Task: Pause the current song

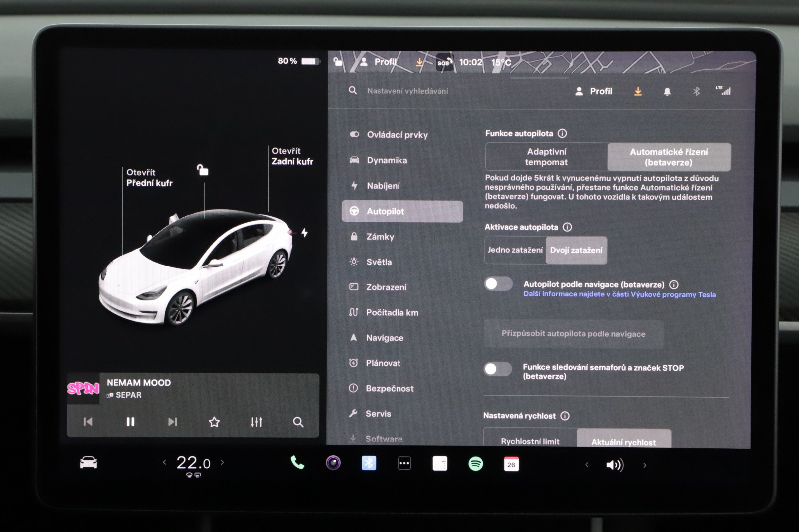Action: pyautogui.click(x=130, y=422)
